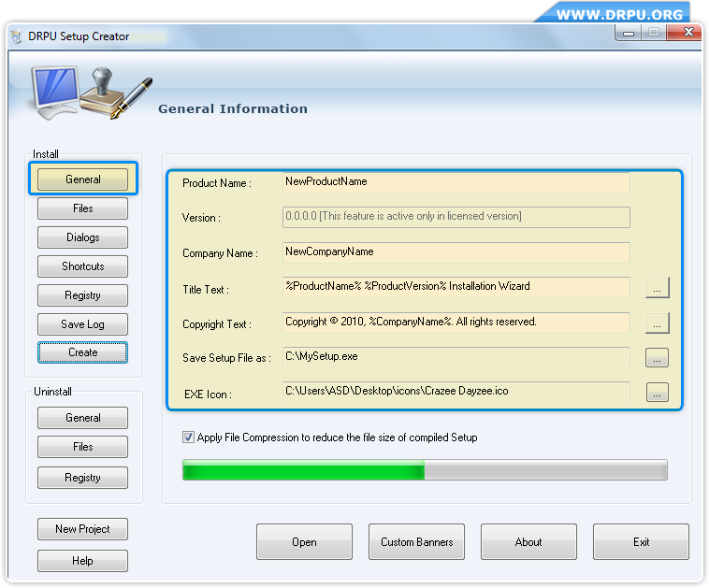709x588 pixels.
Task: Open the Save Log section
Action: tap(82, 324)
